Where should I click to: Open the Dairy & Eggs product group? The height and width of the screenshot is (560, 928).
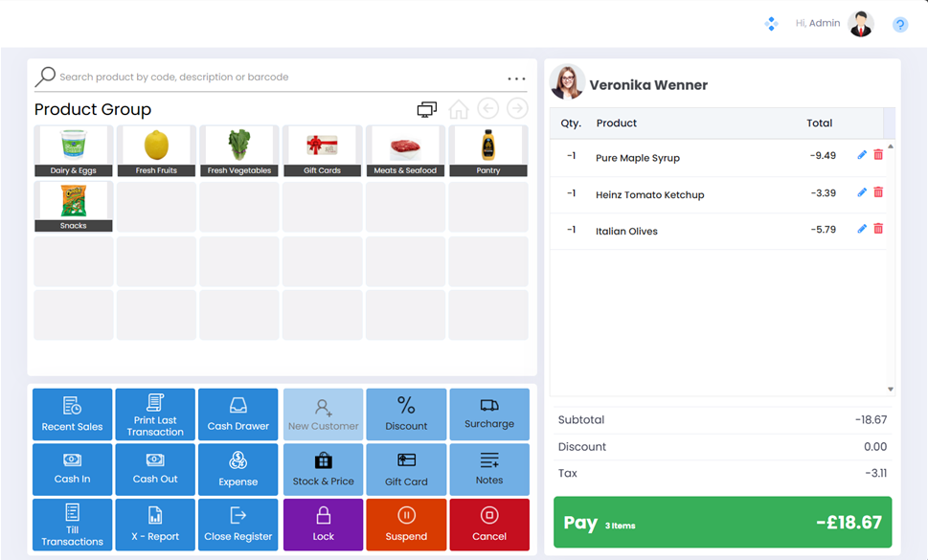click(x=74, y=151)
